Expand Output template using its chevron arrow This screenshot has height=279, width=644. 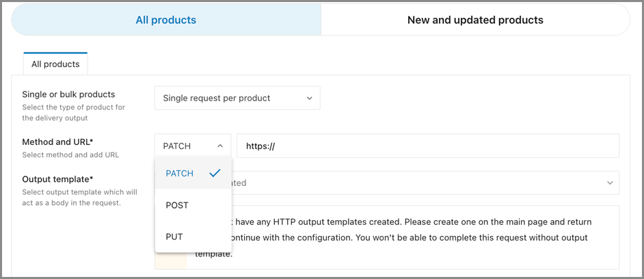(x=610, y=183)
